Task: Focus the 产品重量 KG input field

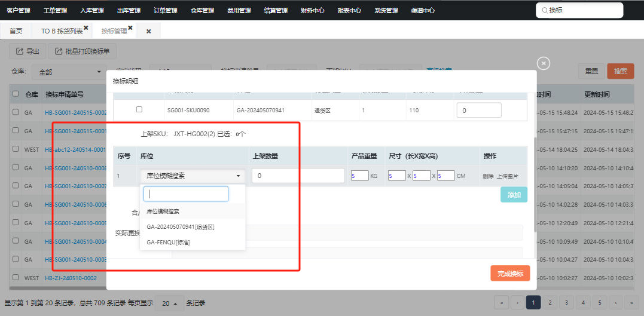Action: pyautogui.click(x=360, y=176)
